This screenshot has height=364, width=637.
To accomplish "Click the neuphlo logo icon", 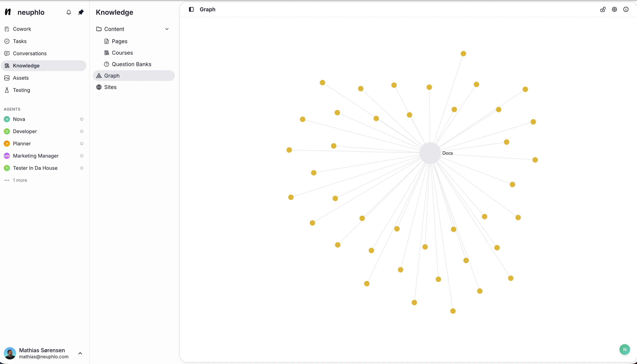I will (x=8, y=12).
